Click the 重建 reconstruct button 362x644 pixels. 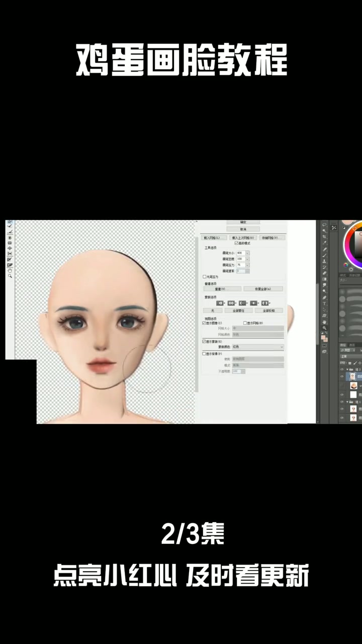coord(222,289)
